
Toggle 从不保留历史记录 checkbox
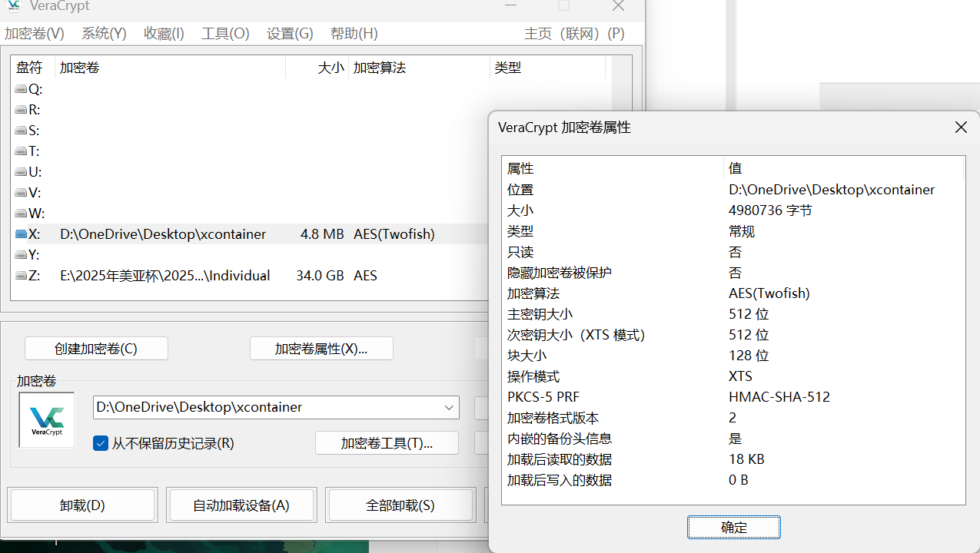(x=101, y=443)
